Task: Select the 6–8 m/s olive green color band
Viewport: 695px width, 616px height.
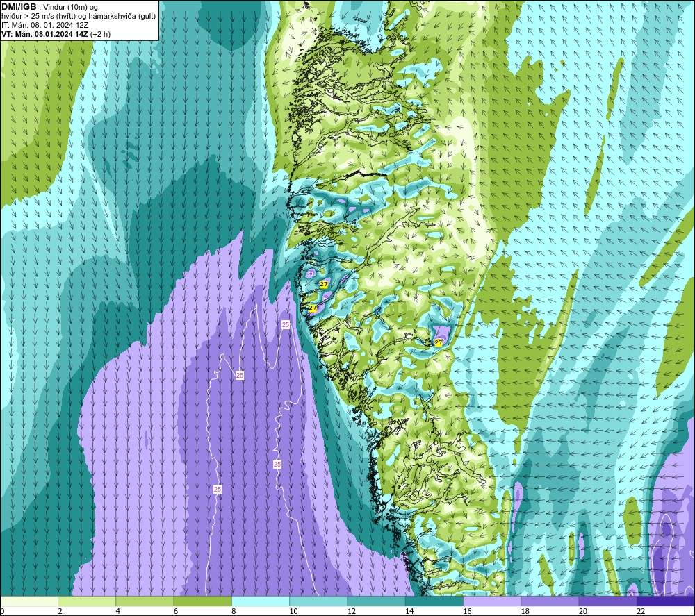Action: click(x=202, y=601)
